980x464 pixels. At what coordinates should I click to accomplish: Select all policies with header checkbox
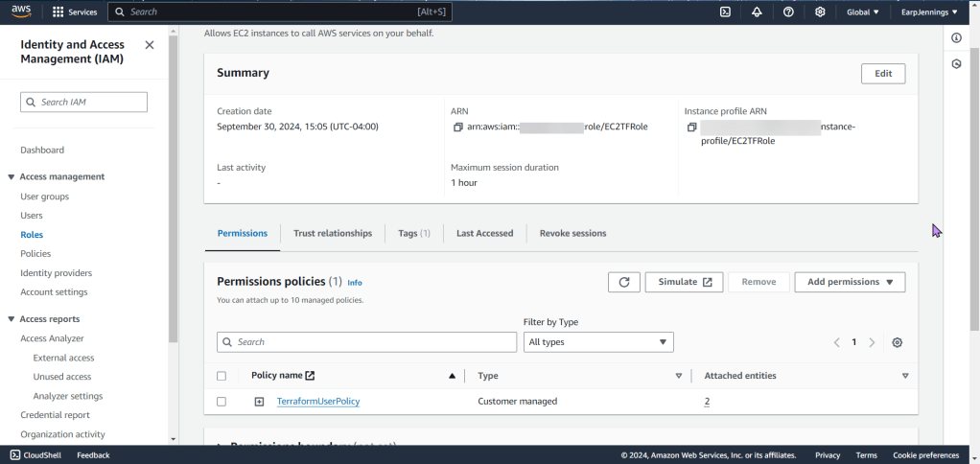coord(222,376)
